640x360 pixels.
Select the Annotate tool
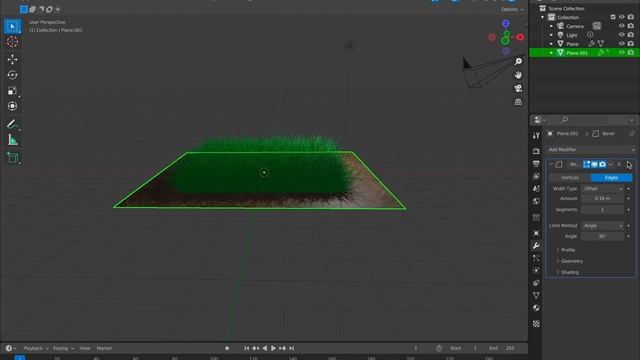click(x=12, y=124)
